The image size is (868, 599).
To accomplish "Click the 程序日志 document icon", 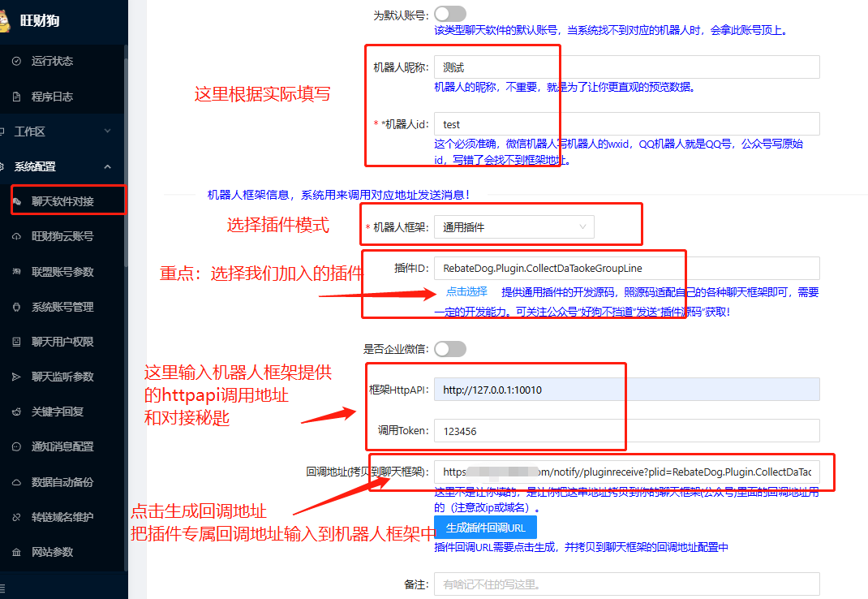I will pos(16,97).
